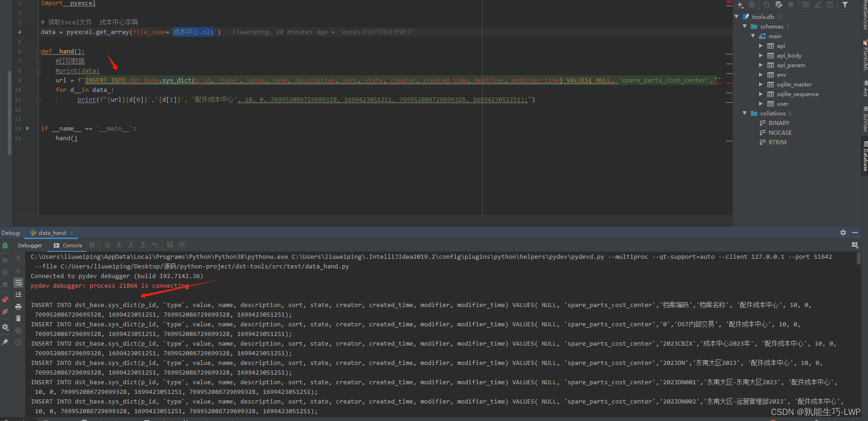
Task: Select the BINARY collation
Action: pos(774,123)
